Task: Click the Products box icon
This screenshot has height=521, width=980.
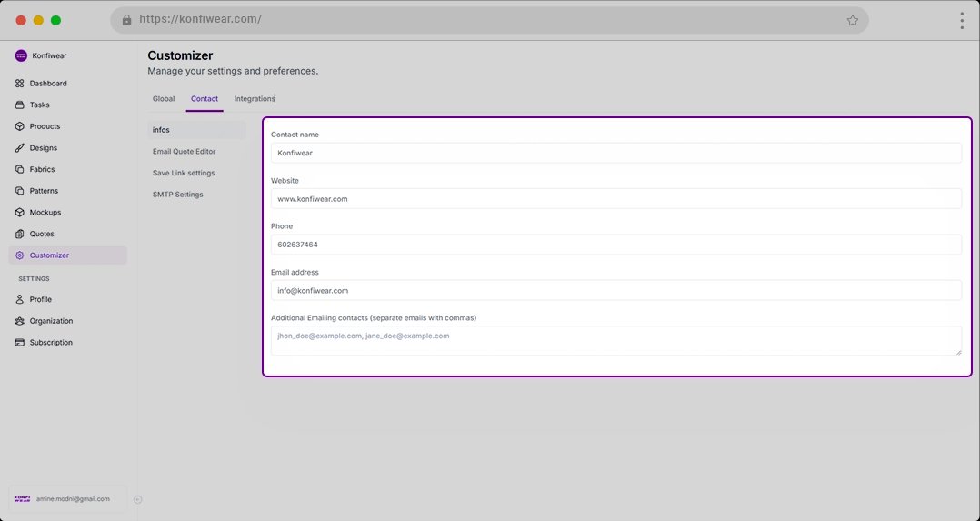Action: coord(20,126)
